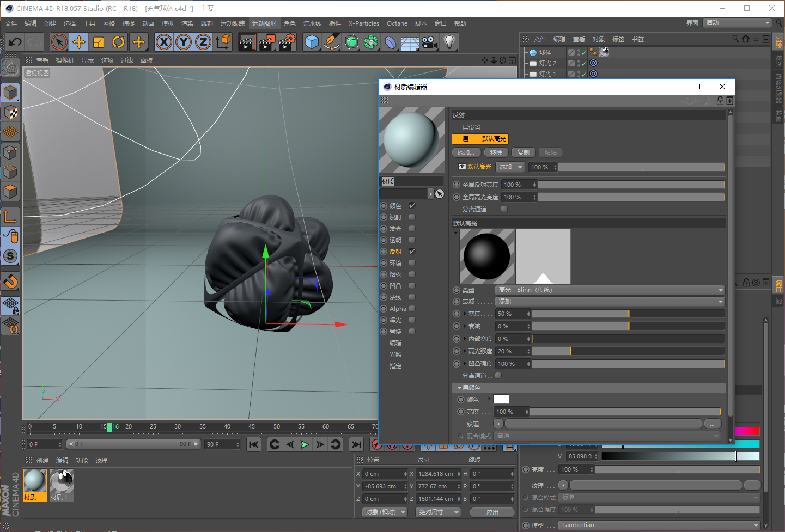Open the 默认高光 layer blend mode dropdown
The image size is (785, 532).
coord(510,167)
